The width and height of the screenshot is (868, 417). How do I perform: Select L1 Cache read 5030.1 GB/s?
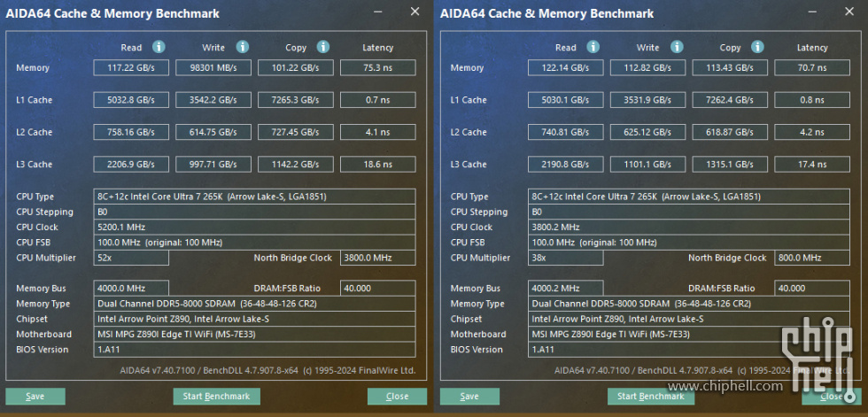[x=566, y=100]
